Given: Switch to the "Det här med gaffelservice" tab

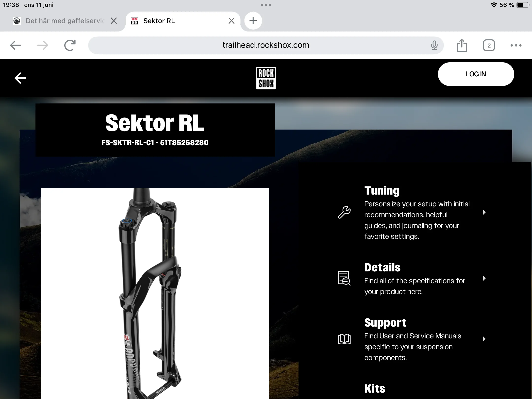Looking at the screenshot, I should [59, 21].
